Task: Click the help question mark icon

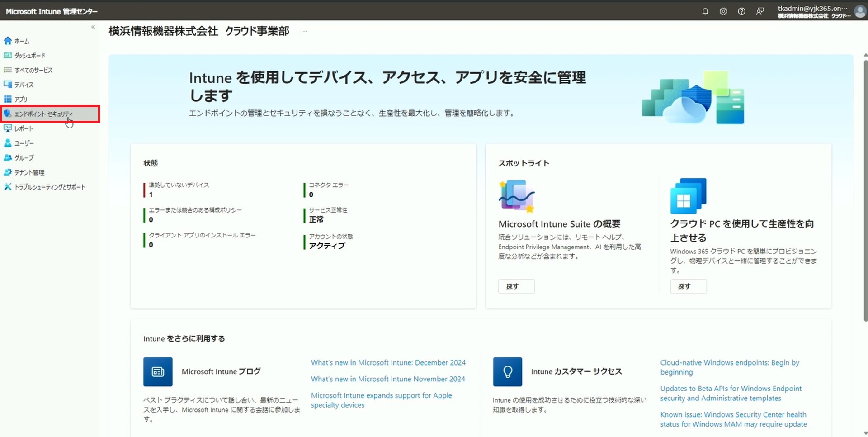Action: click(x=741, y=11)
